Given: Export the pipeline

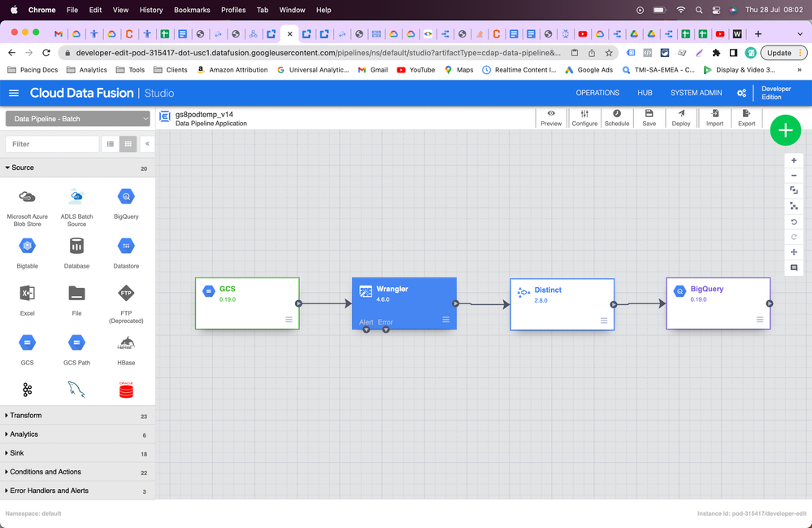Looking at the screenshot, I should click(x=746, y=118).
